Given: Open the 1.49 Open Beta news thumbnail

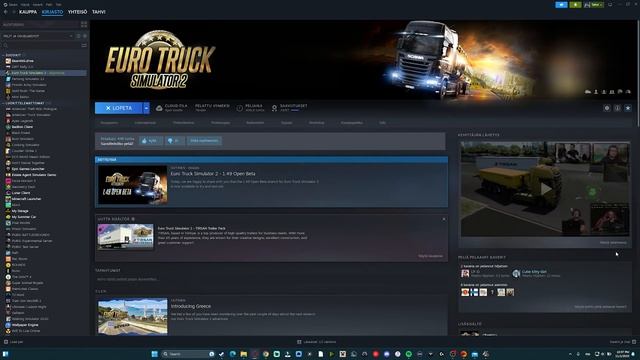Looking at the screenshot, I should pos(133,185).
